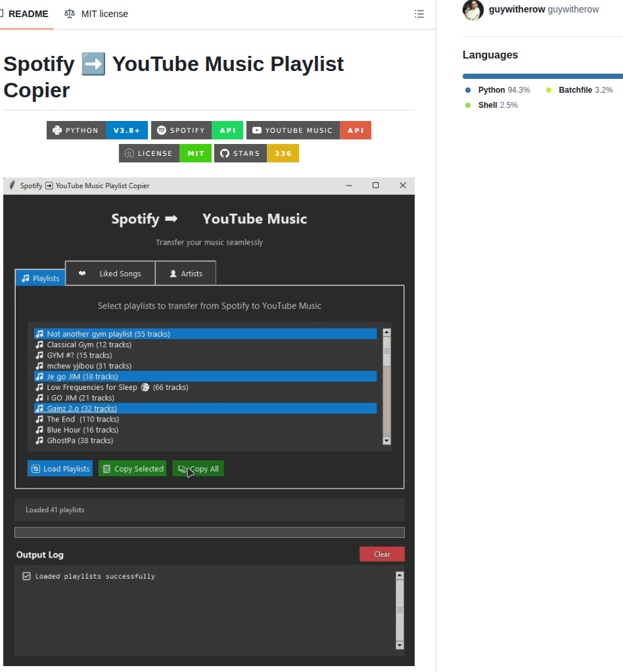Screen dimensions: 623x672
Task: Clear the output log
Action: [382, 554]
